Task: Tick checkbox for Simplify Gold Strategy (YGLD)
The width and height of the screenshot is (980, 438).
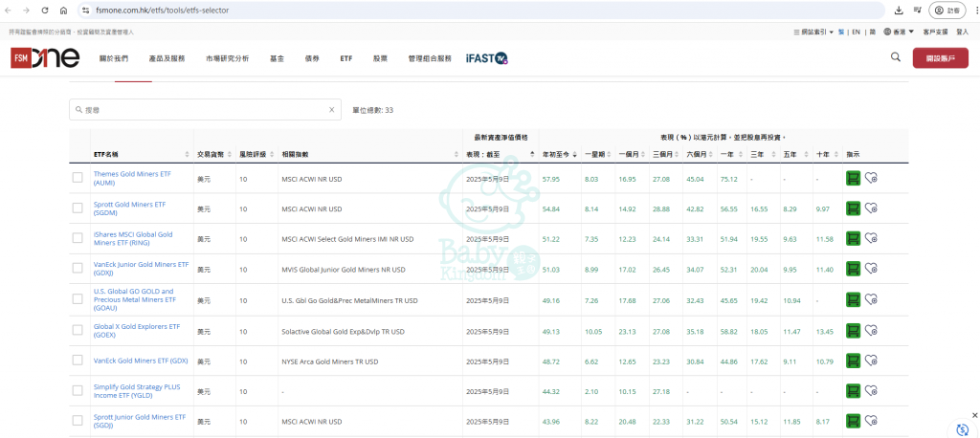Action: point(78,390)
